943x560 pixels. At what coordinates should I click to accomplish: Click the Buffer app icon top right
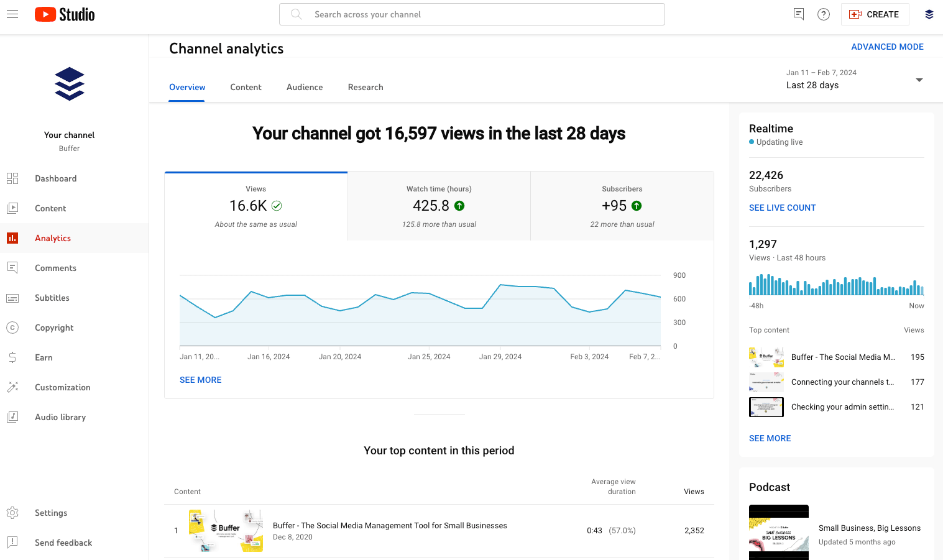[x=929, y=14]
